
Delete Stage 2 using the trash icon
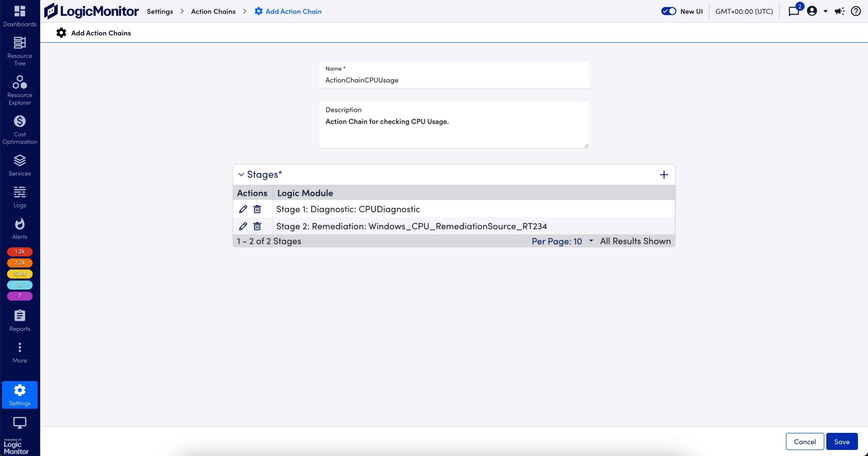click(257, 226)
